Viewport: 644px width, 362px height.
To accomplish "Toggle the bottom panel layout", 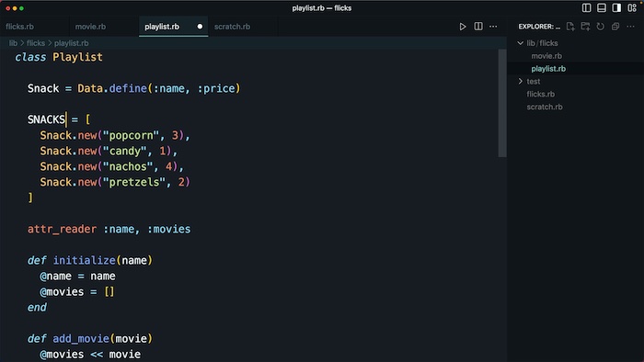I will pos(602,8).
